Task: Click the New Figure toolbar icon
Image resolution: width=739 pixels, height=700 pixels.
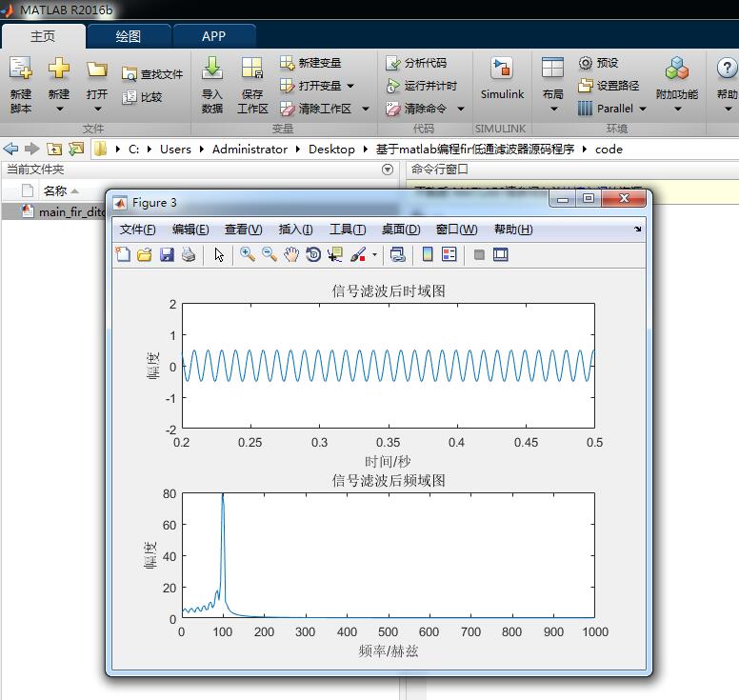Action: (123, 254)
